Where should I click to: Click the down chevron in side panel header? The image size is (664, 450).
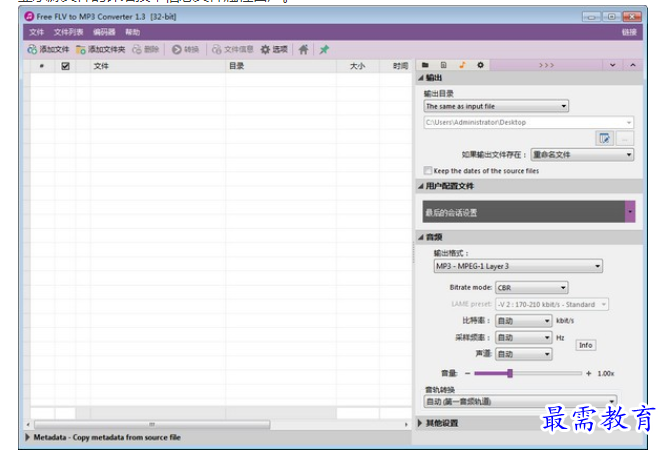pos(612,65)
